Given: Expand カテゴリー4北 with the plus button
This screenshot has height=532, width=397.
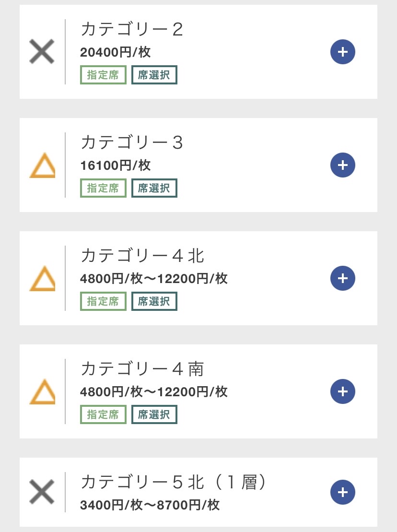Looking at the screenshot, I should 342,278.
